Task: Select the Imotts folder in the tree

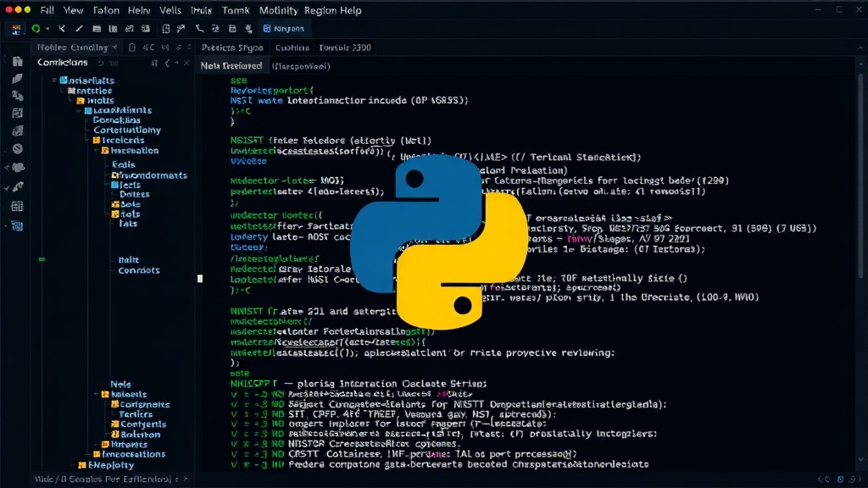Action: tap(95, 101)
